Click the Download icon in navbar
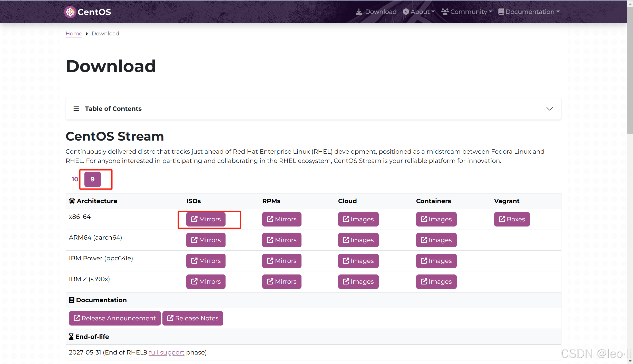Screen dimensions: 633x364 click(x=359, y=12)
